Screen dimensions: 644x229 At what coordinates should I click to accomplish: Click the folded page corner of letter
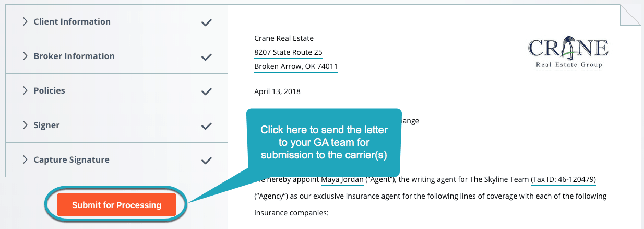click(630, 16)
